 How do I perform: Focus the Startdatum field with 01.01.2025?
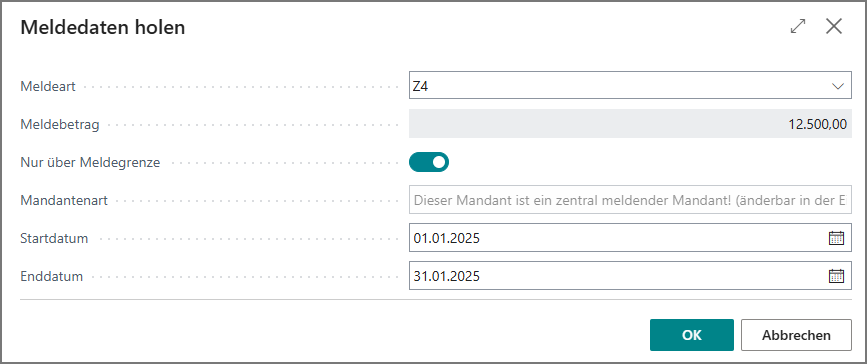[630, 238]
